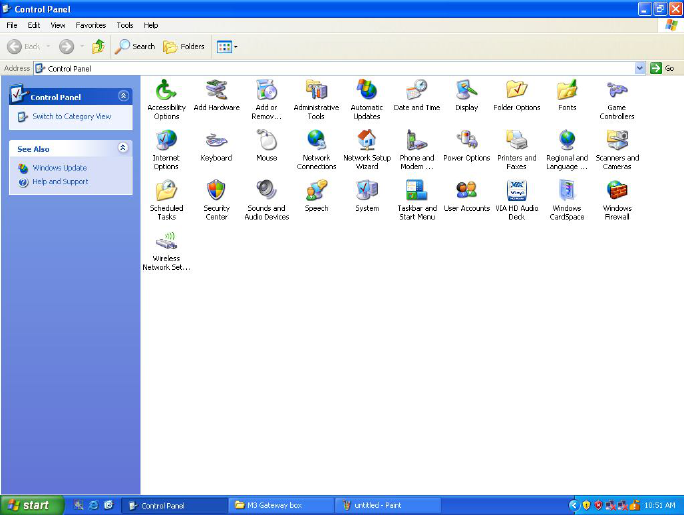
Task: Open the File menu
Action: [x=12, y=25]
